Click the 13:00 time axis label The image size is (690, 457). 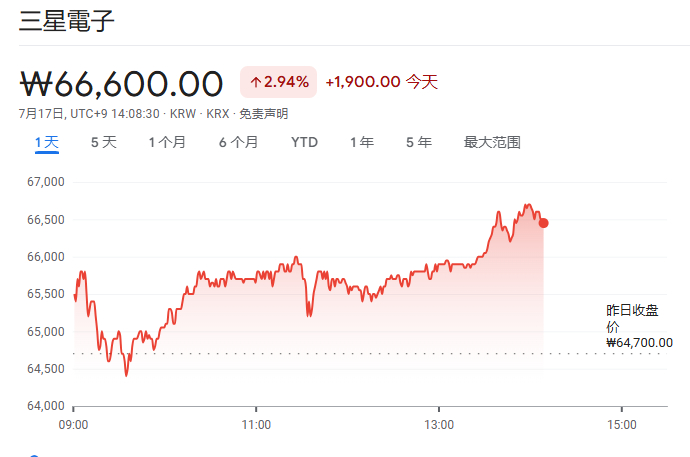(439, 424)
